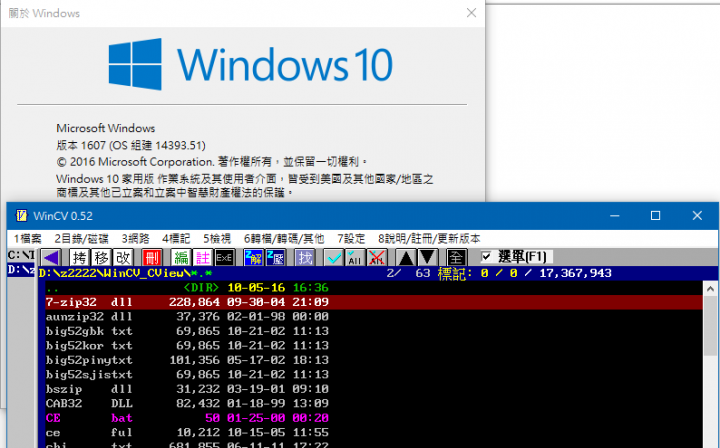Click the purple back arrow toolbar icon

point(51,258)
